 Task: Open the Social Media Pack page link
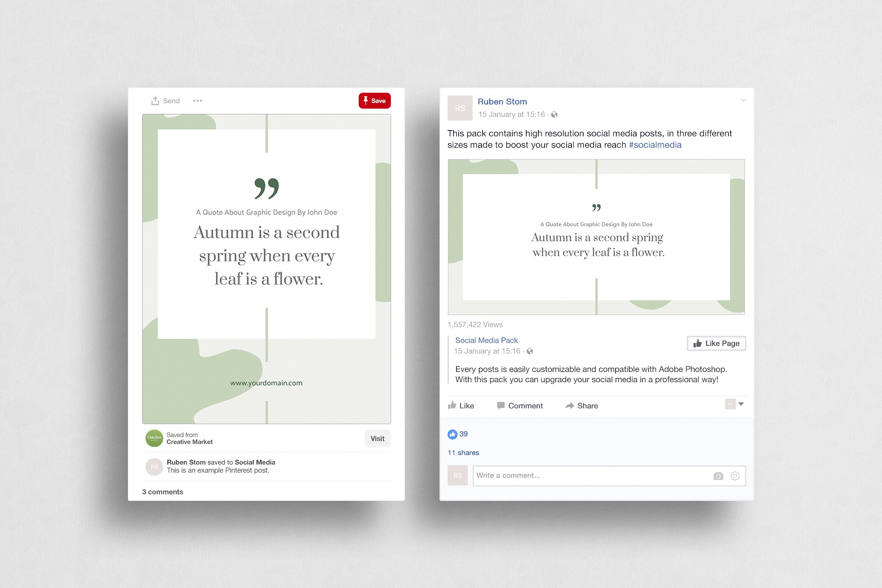(x=486, y=340)
